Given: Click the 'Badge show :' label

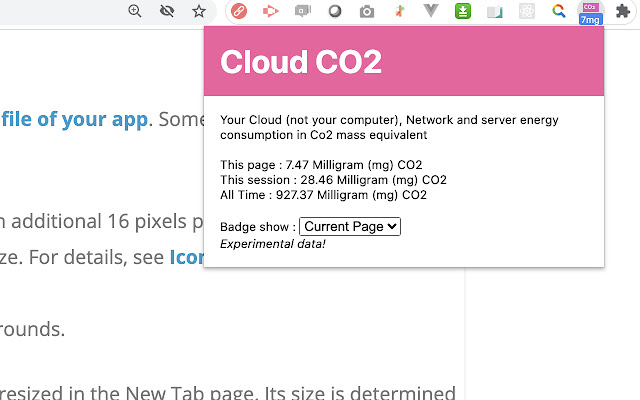Looking at the screenshot, I should coord(258,227).
